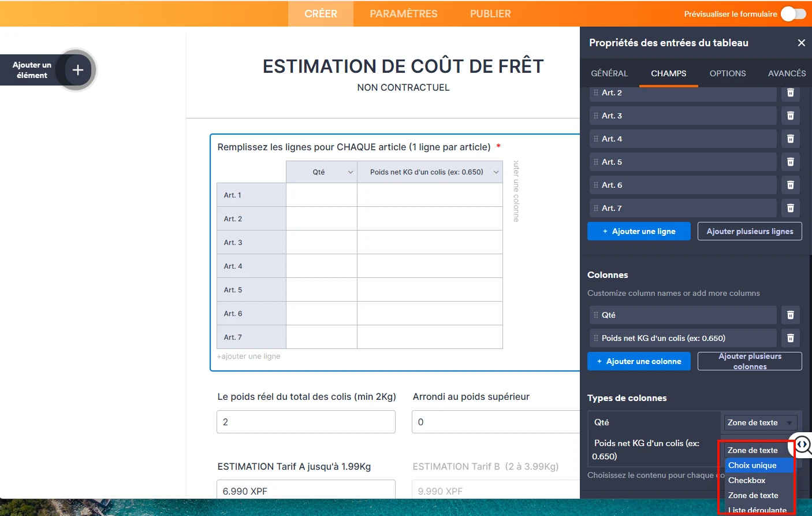Click the drag handle beside Art. 2
The width and height of the screenshot is (812, 516).
click(595, 92)
